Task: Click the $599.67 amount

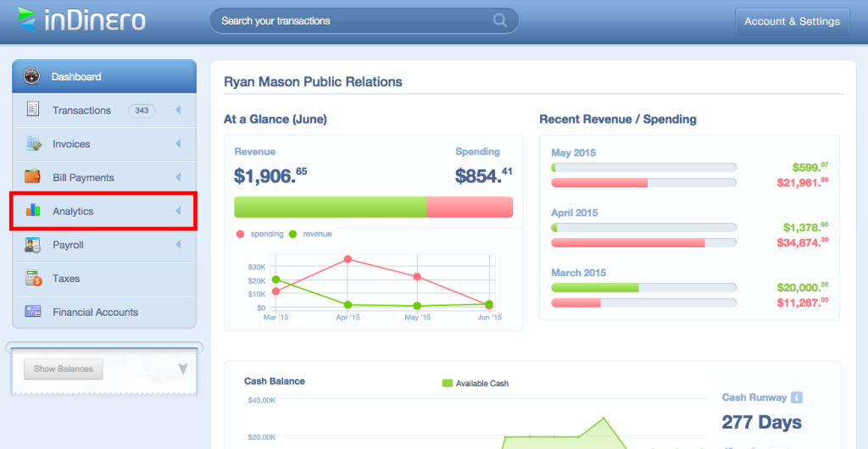Action: [810, 167]
